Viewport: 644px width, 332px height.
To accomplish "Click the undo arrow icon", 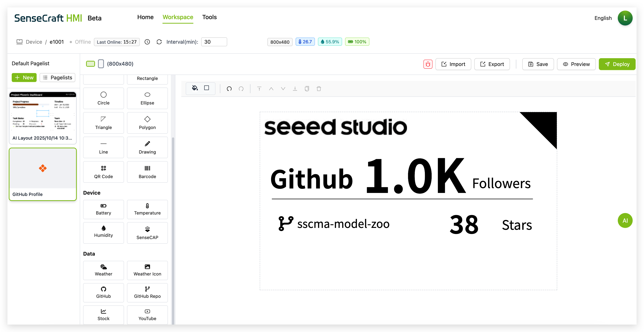I will (x=229, y=89).
